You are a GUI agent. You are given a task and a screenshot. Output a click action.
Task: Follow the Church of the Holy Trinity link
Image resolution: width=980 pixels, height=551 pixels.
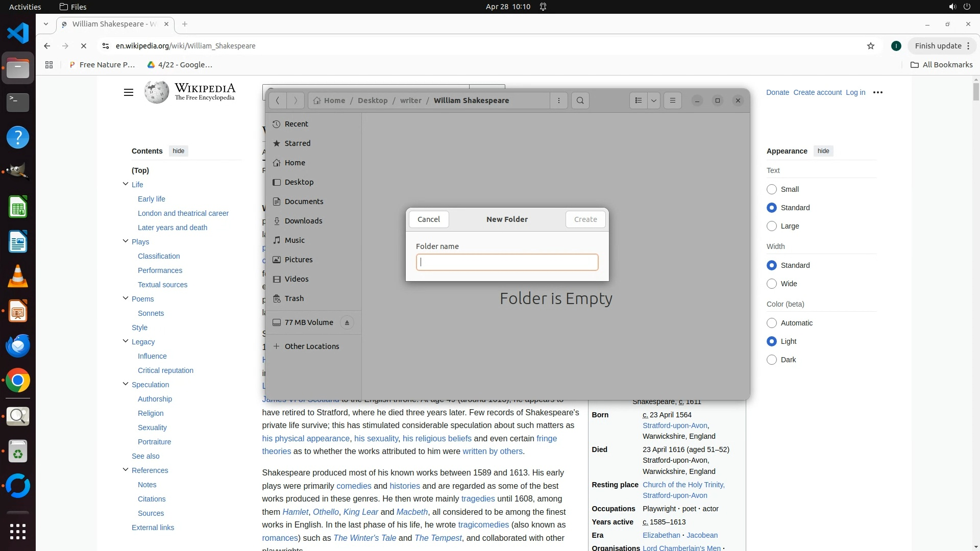(683, 485)
